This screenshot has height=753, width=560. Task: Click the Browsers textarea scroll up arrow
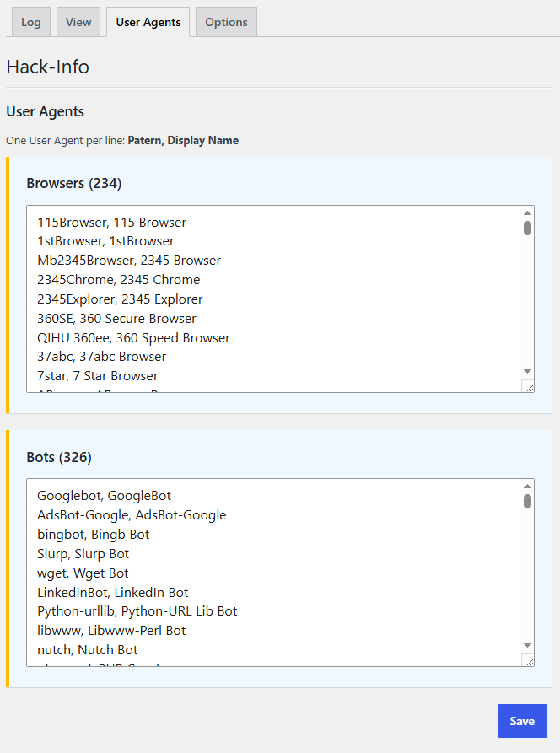(527, 212)
